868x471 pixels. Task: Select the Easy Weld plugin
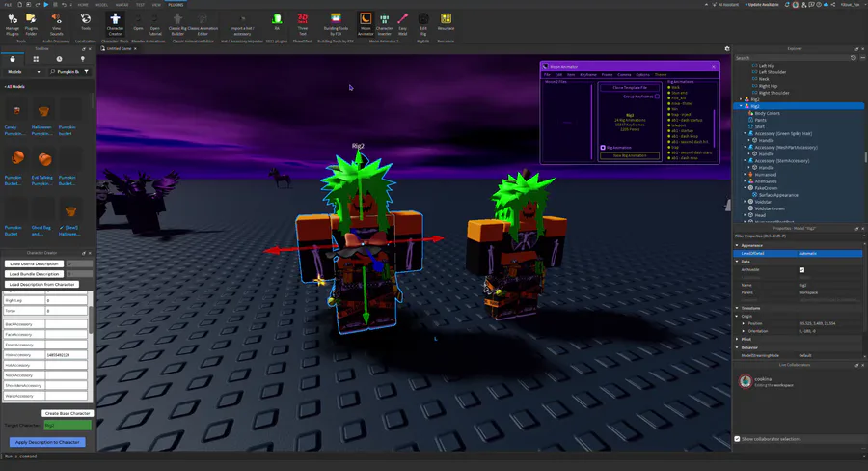[402, 24]
